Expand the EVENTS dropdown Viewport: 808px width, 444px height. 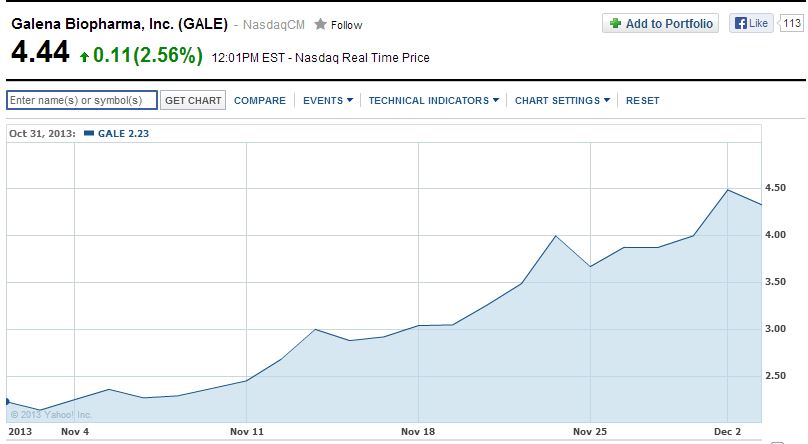(x=328, y=100)
